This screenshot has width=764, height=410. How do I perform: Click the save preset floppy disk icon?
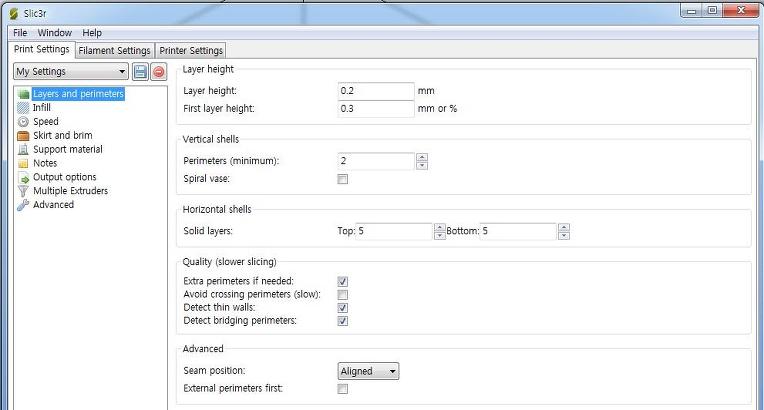click(140, 72)
